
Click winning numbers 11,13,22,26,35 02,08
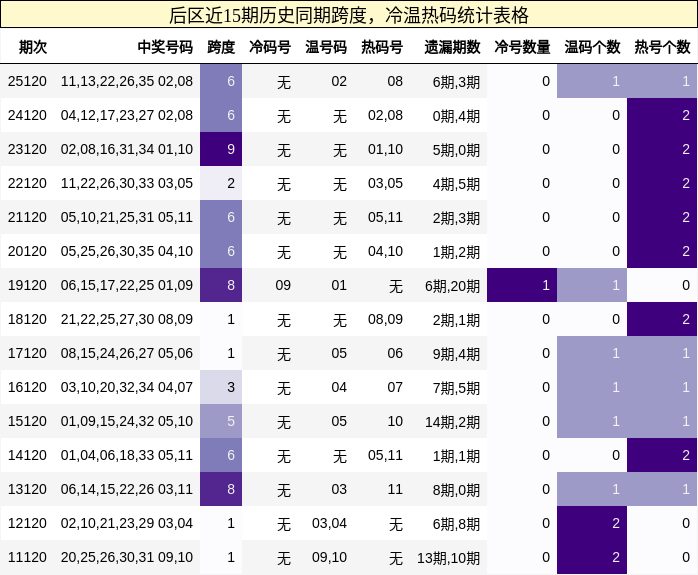(x=127, y=81)
